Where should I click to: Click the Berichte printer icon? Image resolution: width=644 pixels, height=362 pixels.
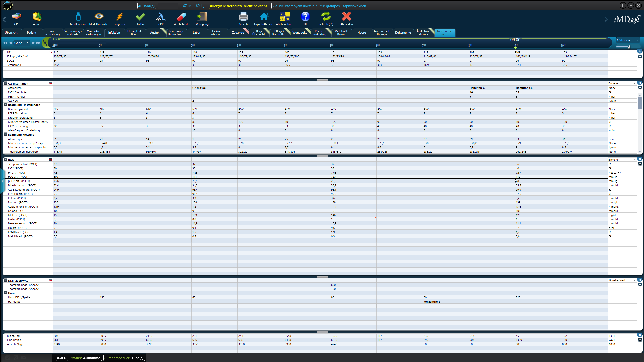(243, 17)
